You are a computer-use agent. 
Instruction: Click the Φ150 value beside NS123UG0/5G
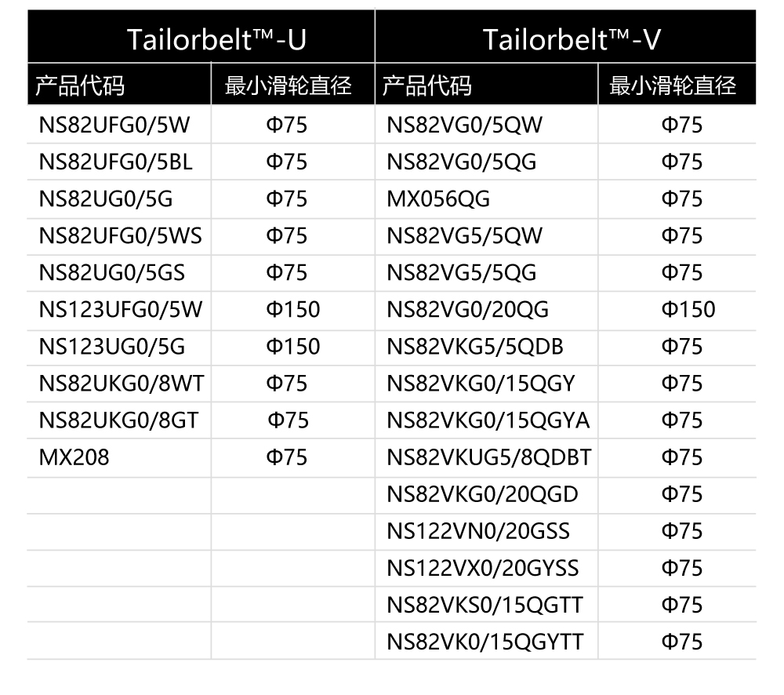click(x=293, y=347)
